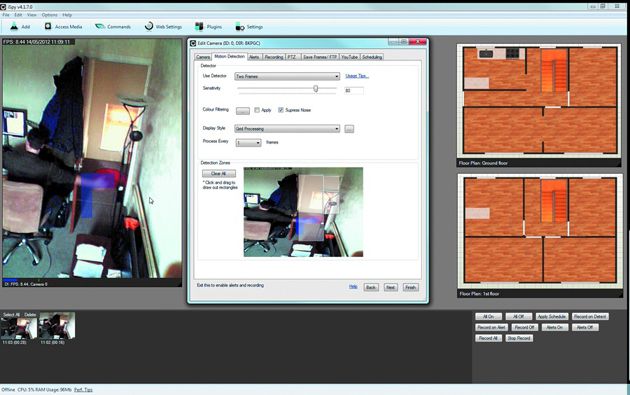This screenshot has height=395, width=630.
Task: Click the detection zones preview image
Action: click(303, 212)
